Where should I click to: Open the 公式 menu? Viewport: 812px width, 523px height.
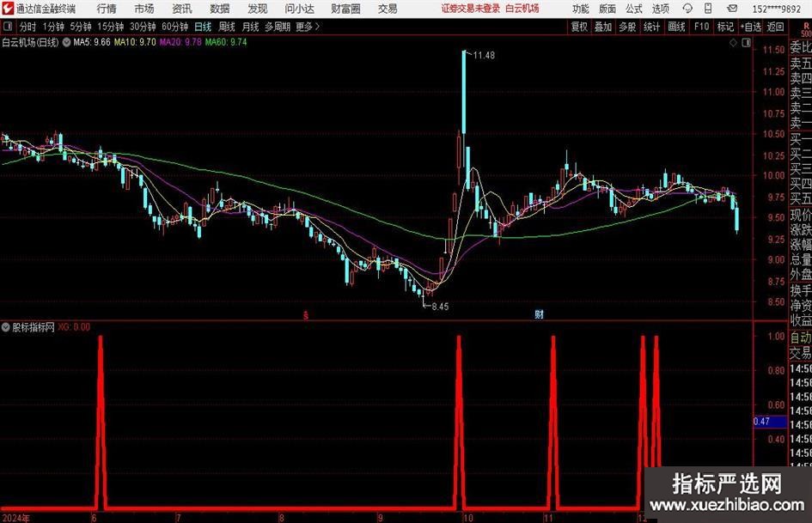(634, 9)
